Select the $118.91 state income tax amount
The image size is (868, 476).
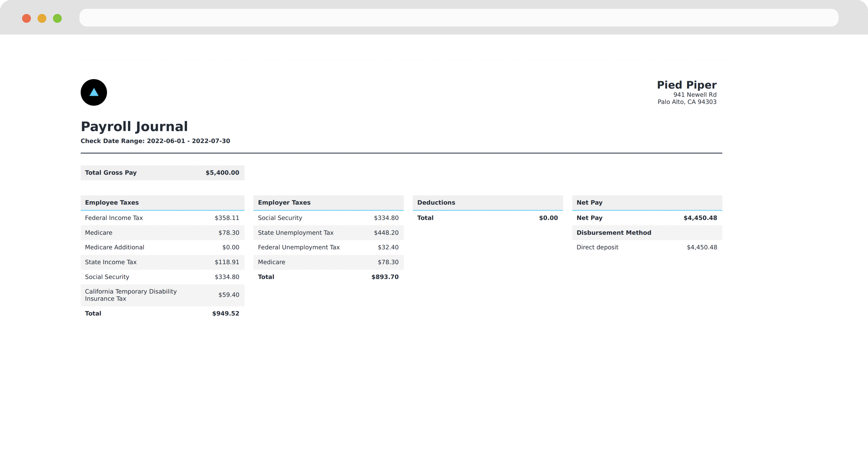pos(227,262)
